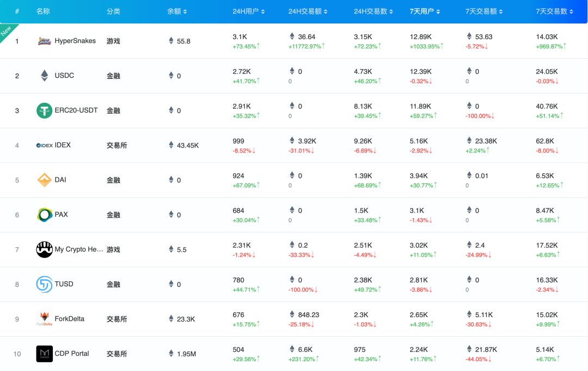The image size is (588, 371).
Task: Sort table by 7天用户 header
Action: pos(425,11)
